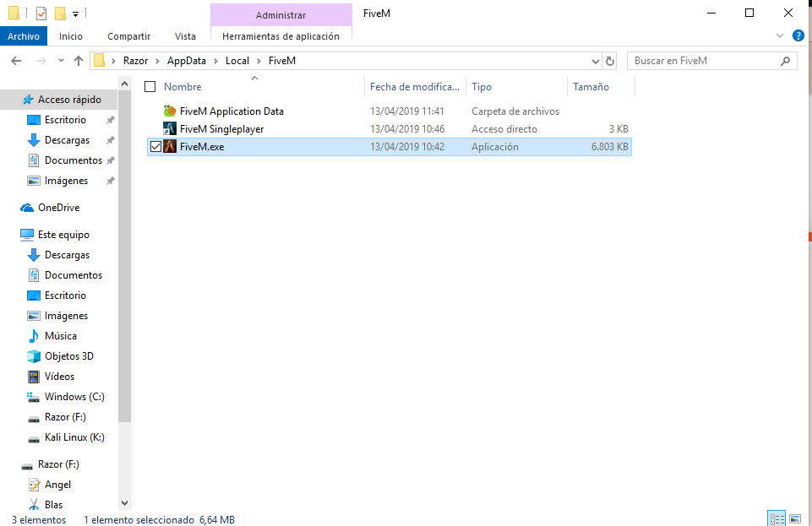Click New folder icon in title bar

coord(60,13)
